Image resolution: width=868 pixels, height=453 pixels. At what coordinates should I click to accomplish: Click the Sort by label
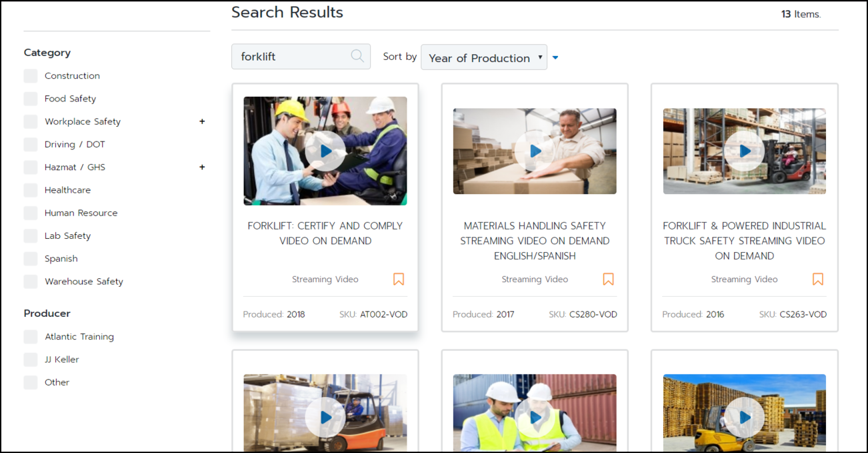(x=400, y=57)
